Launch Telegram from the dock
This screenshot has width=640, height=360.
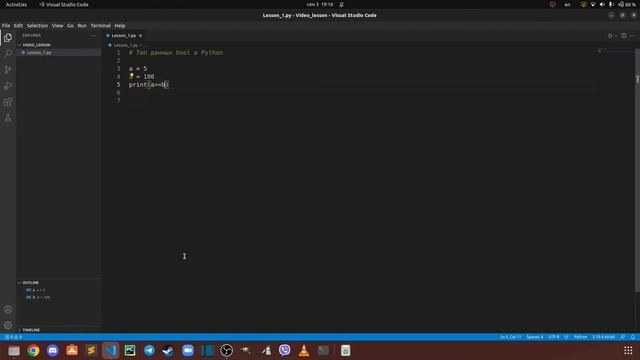tap(149, 351)
